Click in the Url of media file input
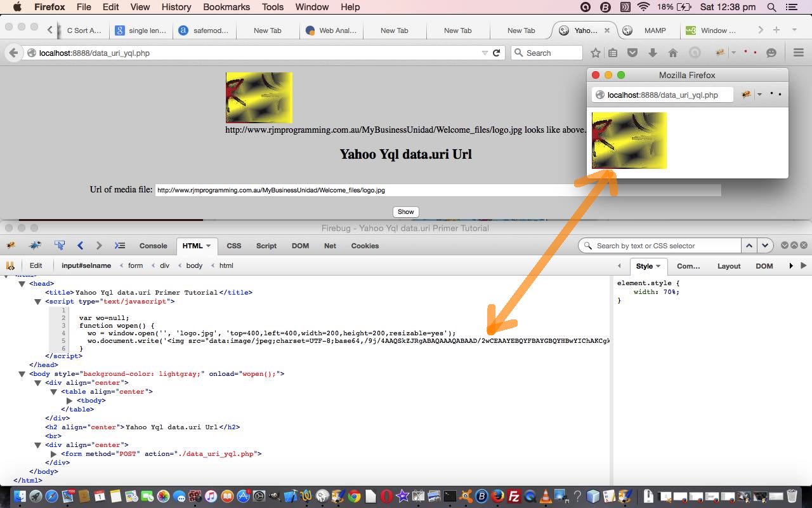This screenshot has width=812, height=508. tap(438, 190)
